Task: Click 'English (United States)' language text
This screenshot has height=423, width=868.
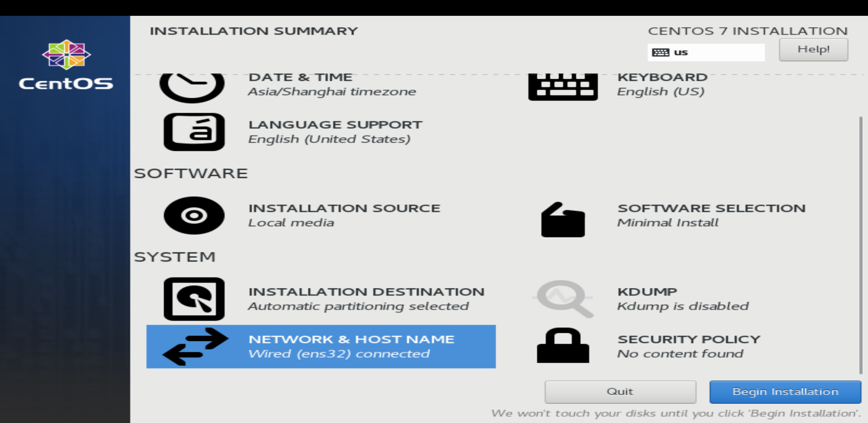Action: pos(329,139)
